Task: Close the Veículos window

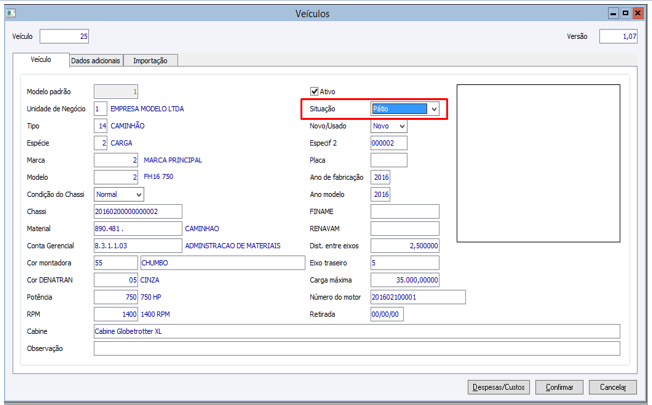Action: (x=637, y=13)
